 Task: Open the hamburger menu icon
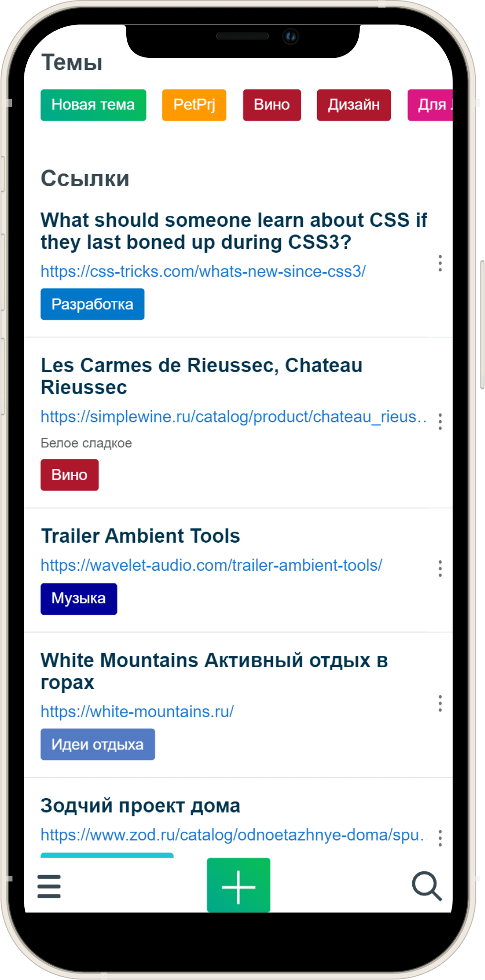(49, 886)
